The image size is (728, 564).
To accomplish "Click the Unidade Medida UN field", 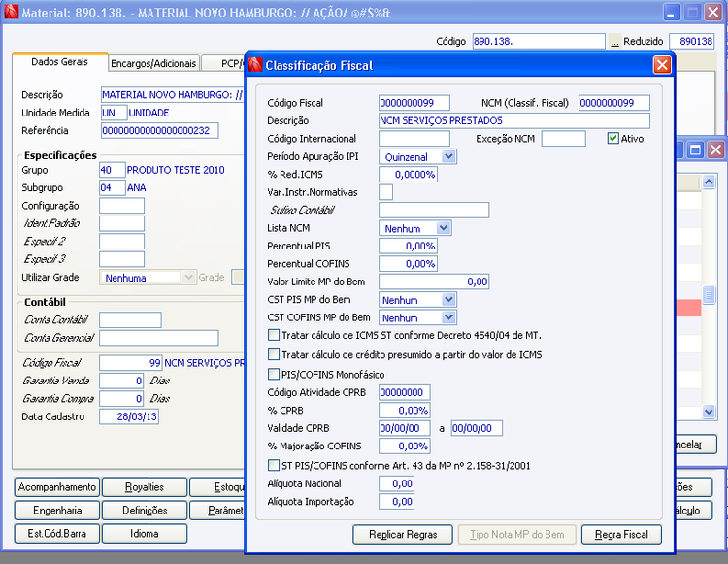I will [x=115, y=113].
